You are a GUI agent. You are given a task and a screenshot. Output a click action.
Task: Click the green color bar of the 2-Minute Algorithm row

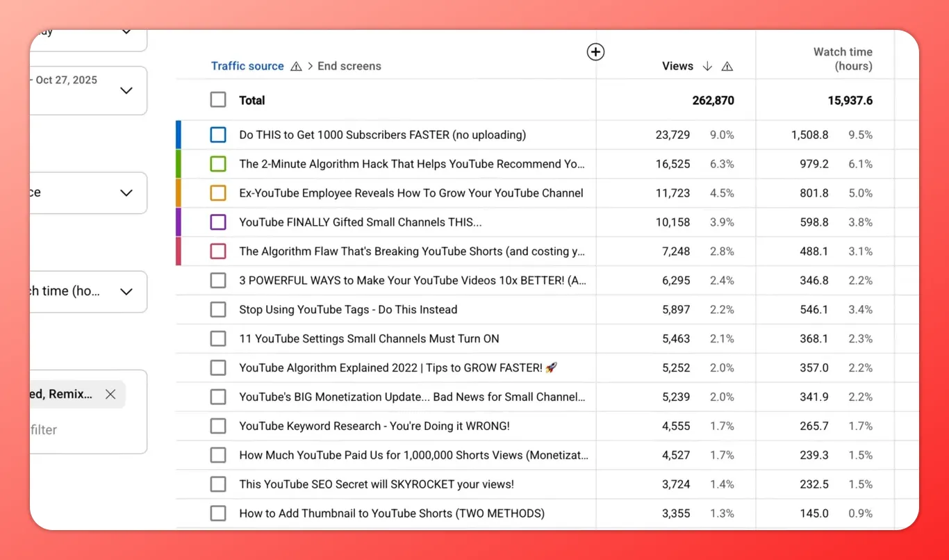click(179, 164)
